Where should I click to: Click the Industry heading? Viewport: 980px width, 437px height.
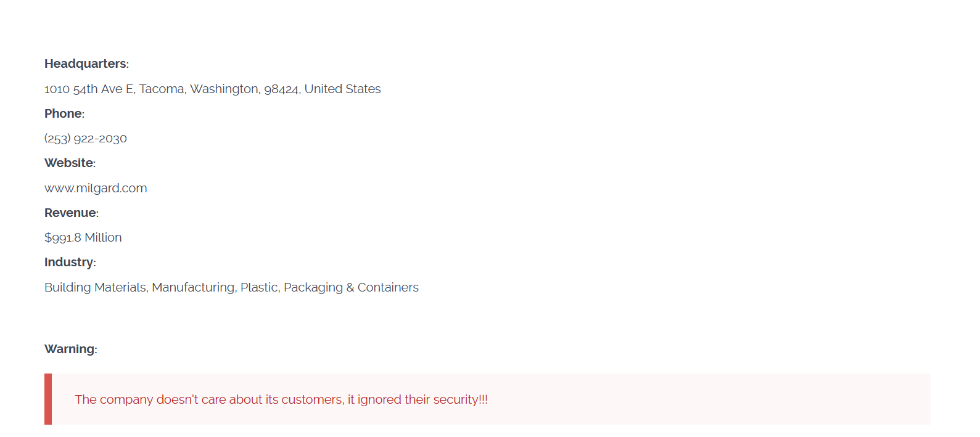(69, 262)
